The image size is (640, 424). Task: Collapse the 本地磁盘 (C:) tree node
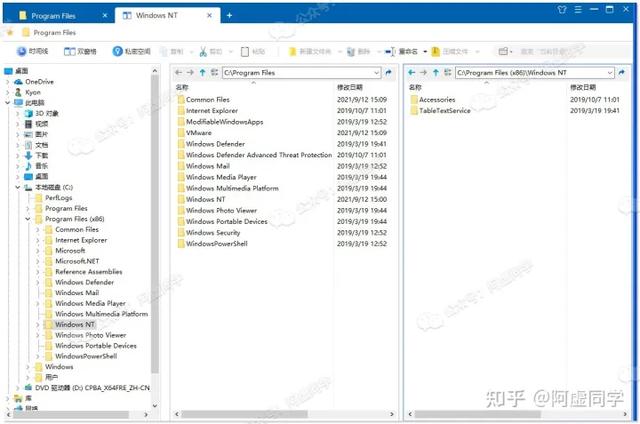pos(18,187)
